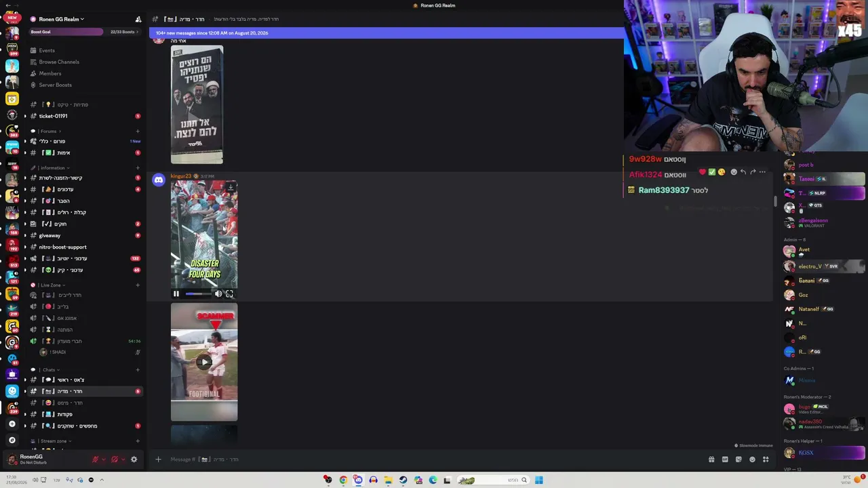
Task: Open Server Boosts
Action: 55,85
